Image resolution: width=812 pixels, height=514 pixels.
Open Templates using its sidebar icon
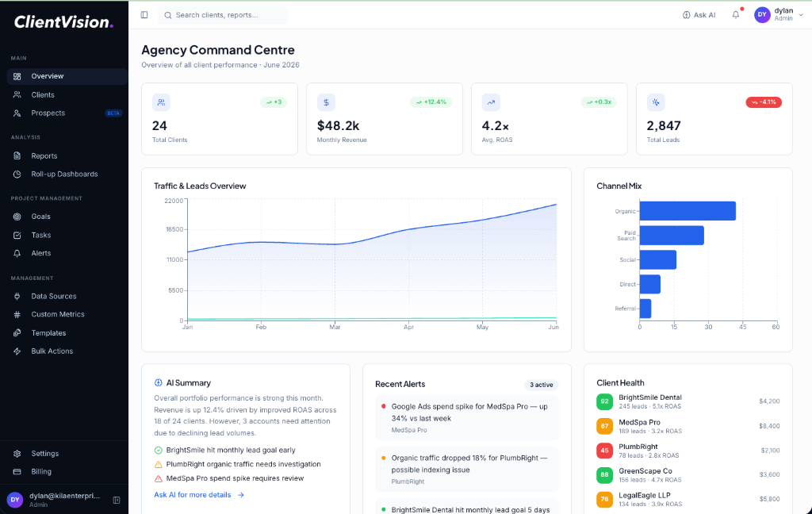tap(17, 332)
